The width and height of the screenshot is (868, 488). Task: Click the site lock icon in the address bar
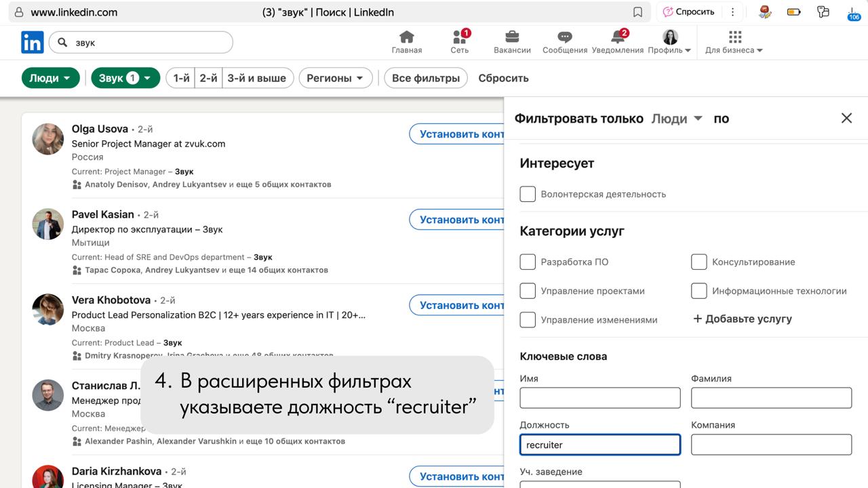[18, 12]
